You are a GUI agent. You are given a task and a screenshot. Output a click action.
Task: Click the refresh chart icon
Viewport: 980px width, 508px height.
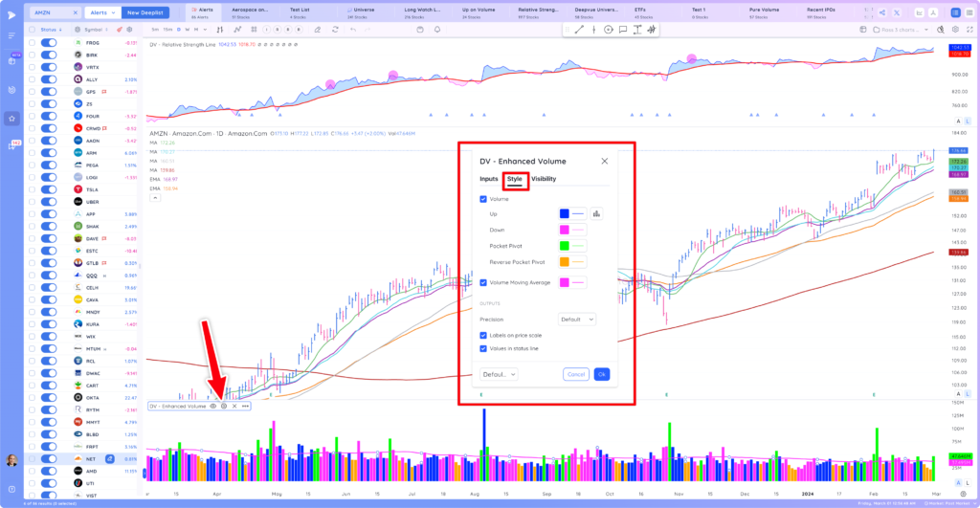(335, 30)
